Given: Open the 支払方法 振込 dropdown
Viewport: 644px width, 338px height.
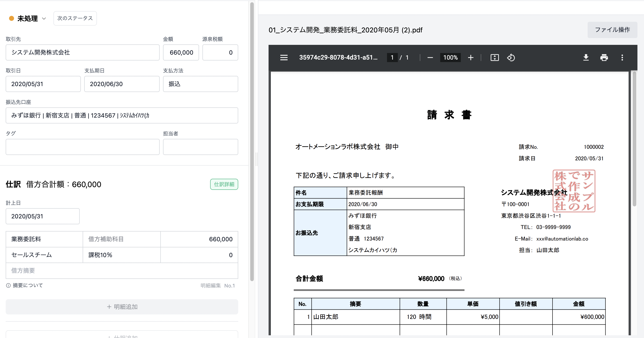Looking at the screenshot, I should 200,84.
